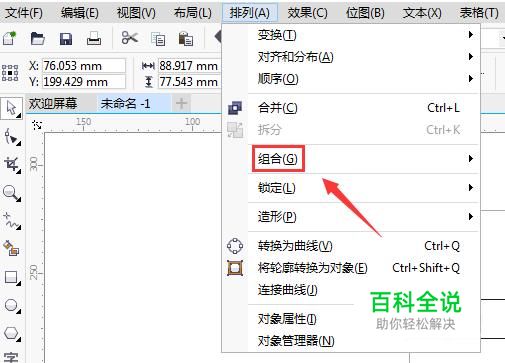Click the Paste clipboard icon
The image size is (505, 363).
pyautogui.click(x=186, y=39)
